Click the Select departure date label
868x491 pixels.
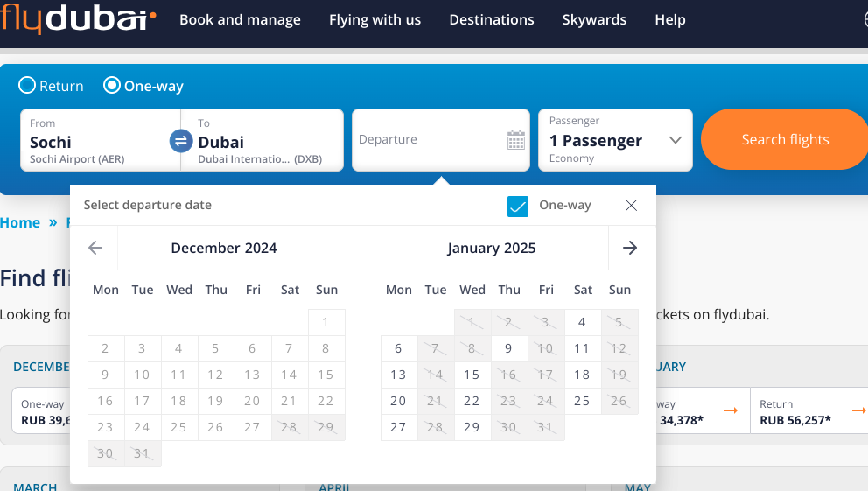[148, 205]
